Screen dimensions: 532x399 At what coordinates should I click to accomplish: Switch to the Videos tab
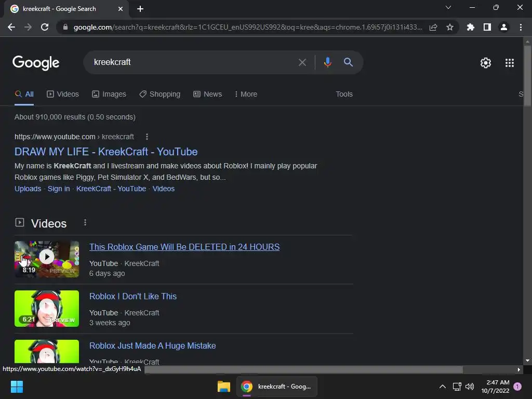(63, 95)
